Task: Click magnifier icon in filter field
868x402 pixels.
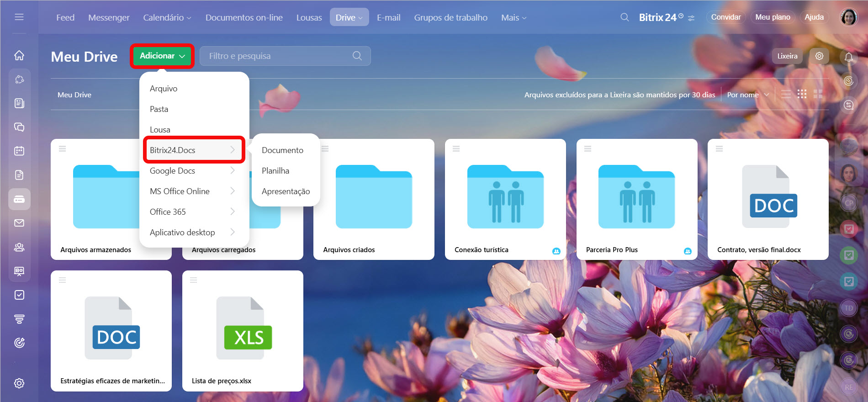Action: coord(357,56)
